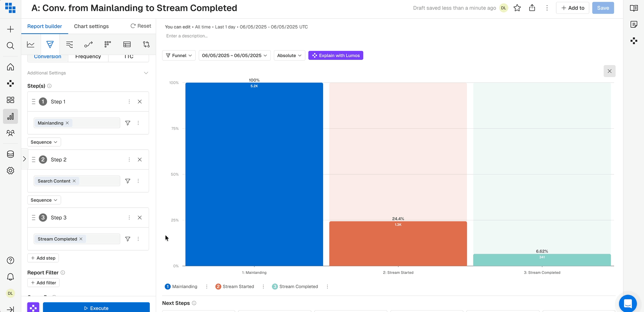Open the docs book icon on right
The height and width of the screenshot is (312, 644).
(634, 8)
